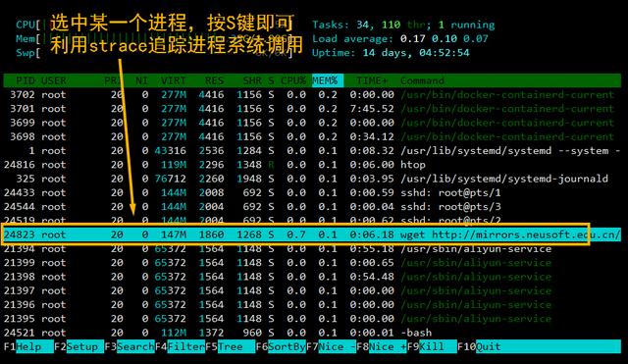Click the 43316 VIRT value of PID 1
628x364 pixels.
(170, 151)
